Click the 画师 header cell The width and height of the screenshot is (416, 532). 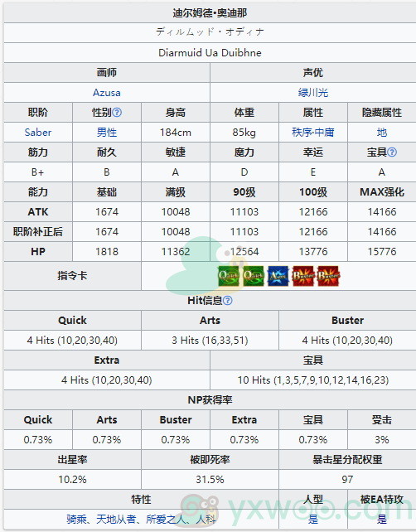[107, 73]
